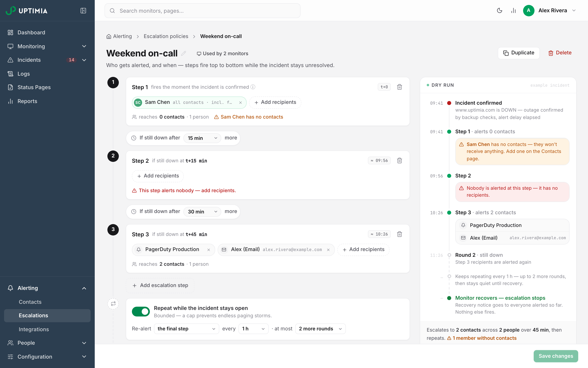Click Escalation policies breadcrumb link

click(166, 37)
